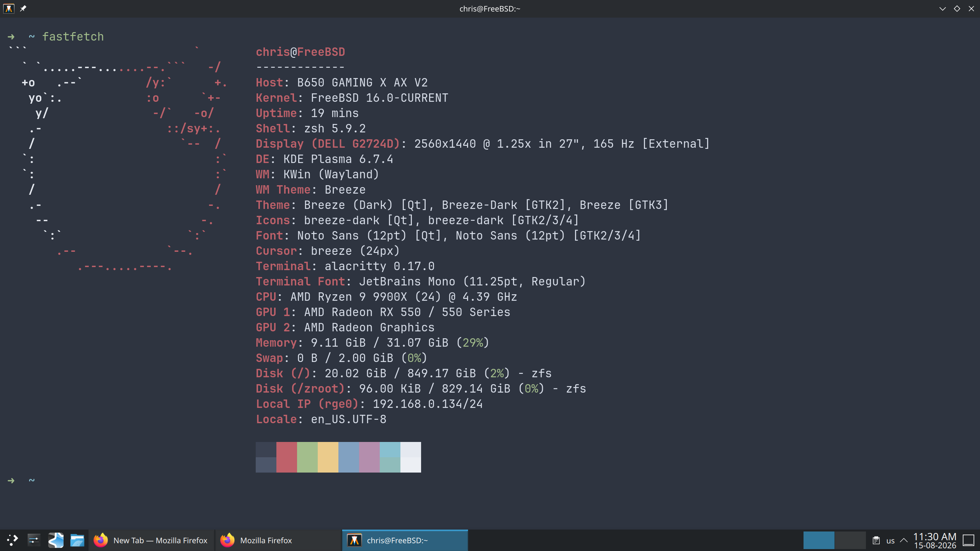This screenshot has height=551, width=980.
Task: Toggle the pin on all desktops icon
Action: (23, 8)
